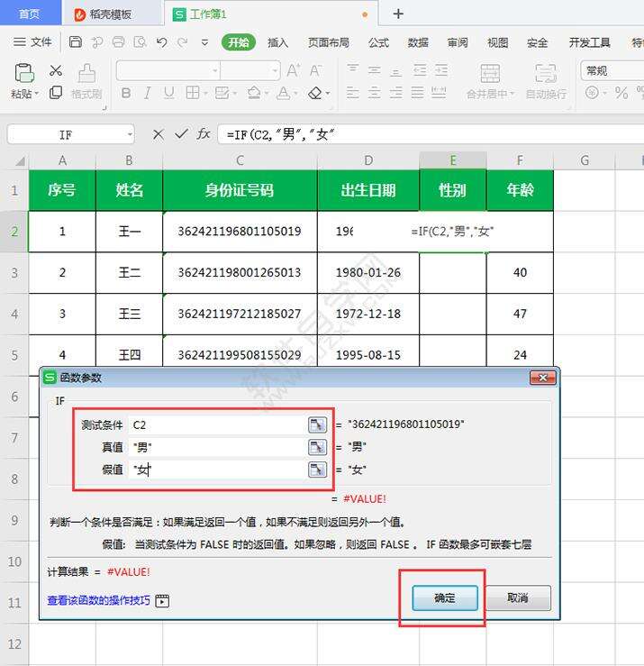
Task: Switch to the 稻壳模板 tab
Action: click(111, 14)
